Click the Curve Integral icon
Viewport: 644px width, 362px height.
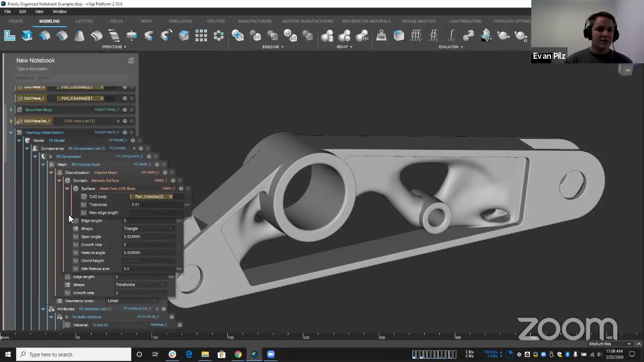451,36
